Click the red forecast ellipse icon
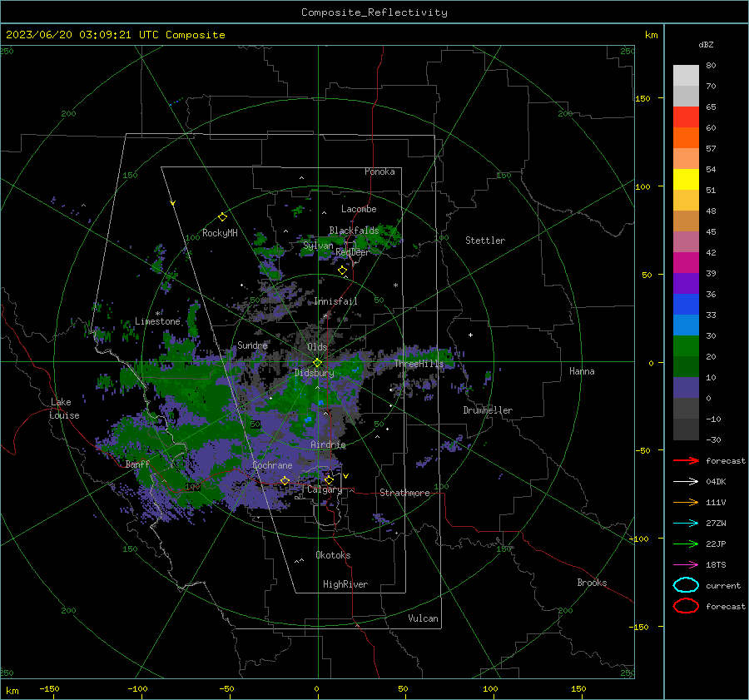Viewport: 749px width, 700px height. point(686,606)
